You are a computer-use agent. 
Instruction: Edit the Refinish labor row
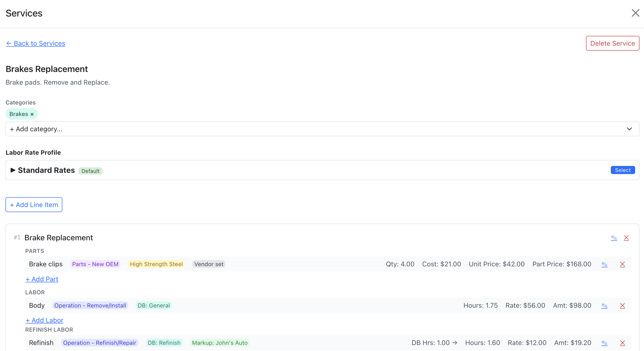point(605,343)
